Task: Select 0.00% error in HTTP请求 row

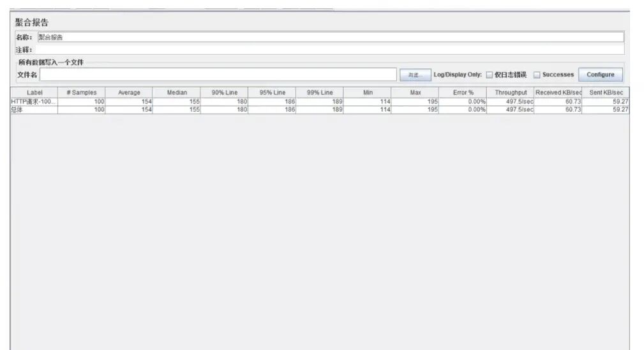Action: click(463, 102)
